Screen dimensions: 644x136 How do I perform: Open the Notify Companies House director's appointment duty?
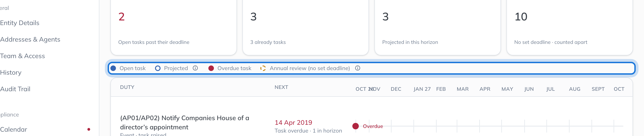pos(184,122)
